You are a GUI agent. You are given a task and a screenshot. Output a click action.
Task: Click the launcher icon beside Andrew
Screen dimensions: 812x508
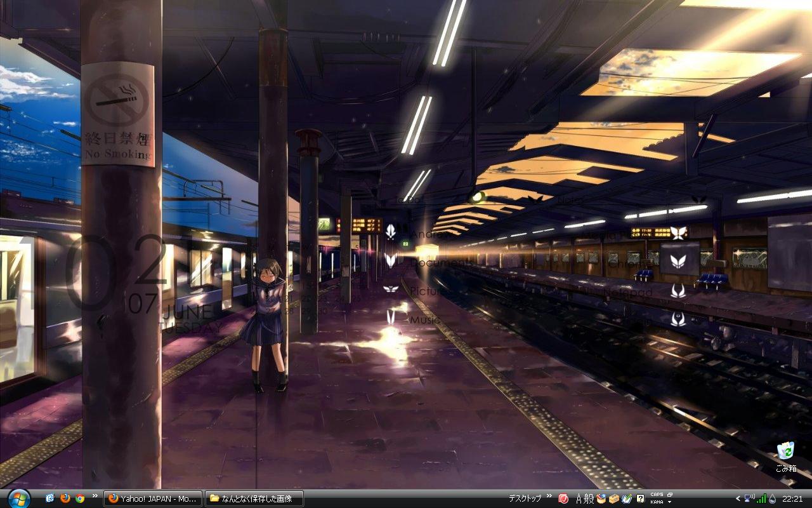click(x=391, y=232)
